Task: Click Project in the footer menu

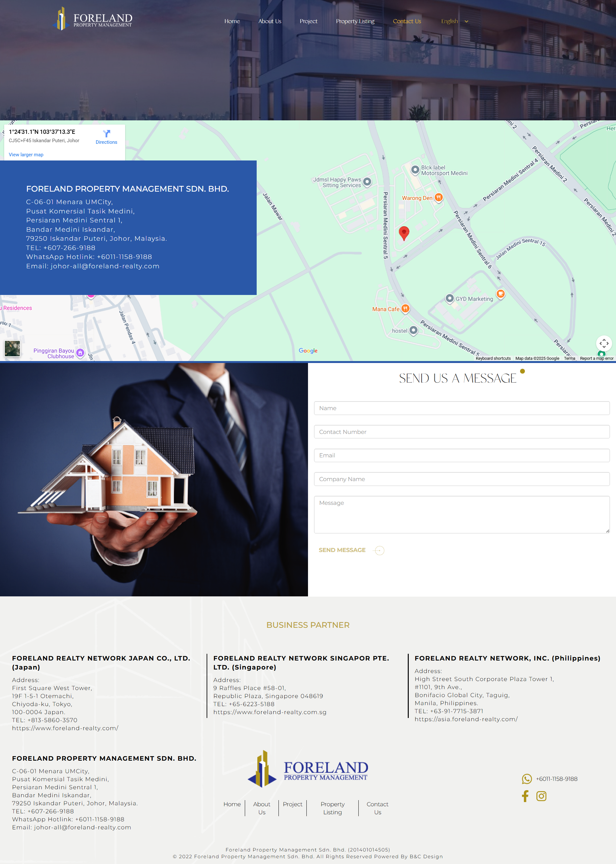Action: coord(293,804)
